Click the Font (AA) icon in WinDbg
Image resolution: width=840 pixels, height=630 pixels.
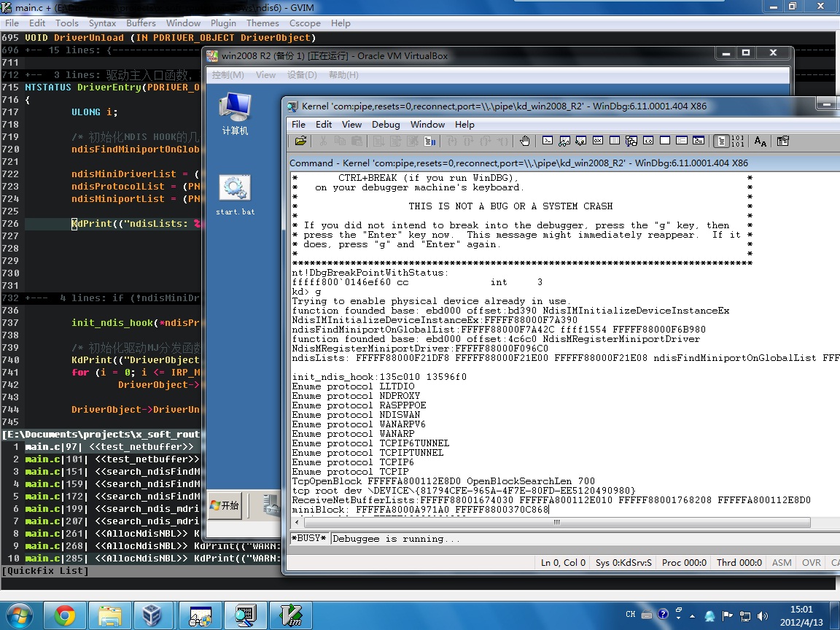[760, 141]
